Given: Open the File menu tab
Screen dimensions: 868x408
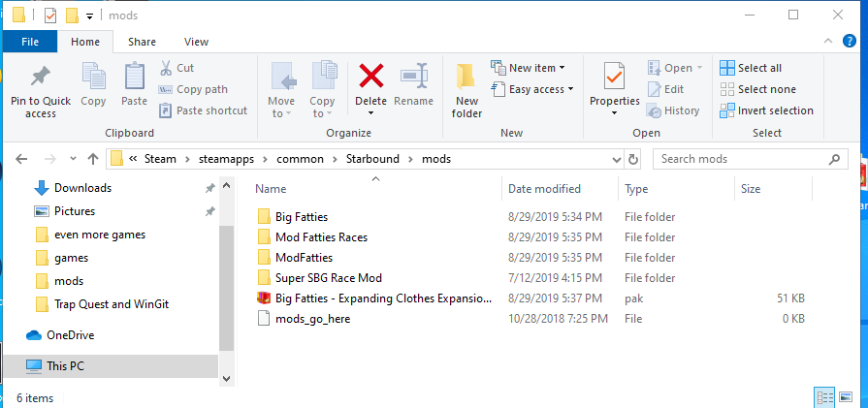Looking at the screenshot, I should [30, 42].
